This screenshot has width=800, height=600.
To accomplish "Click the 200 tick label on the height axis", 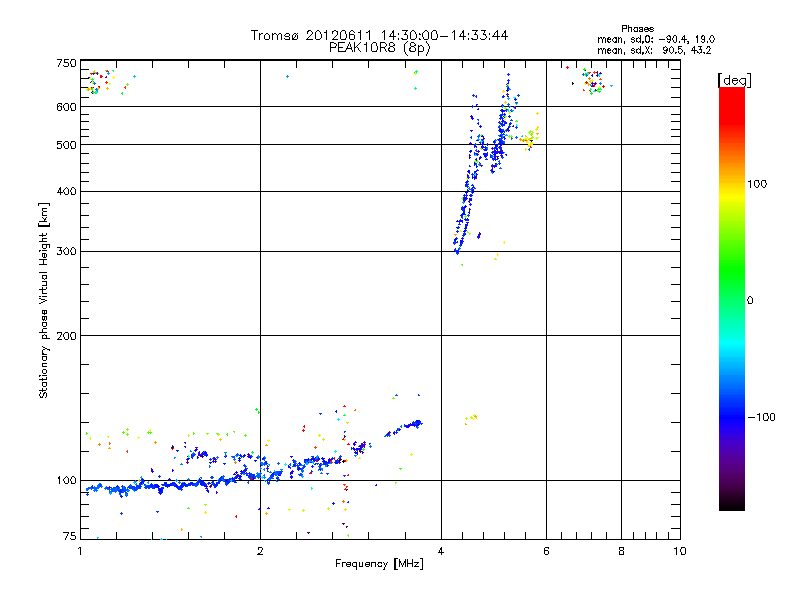I will (x=66, y=336).
